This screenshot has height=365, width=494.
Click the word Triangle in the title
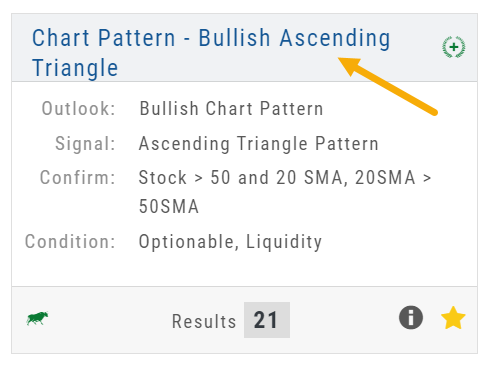click(x=75, y=68)
